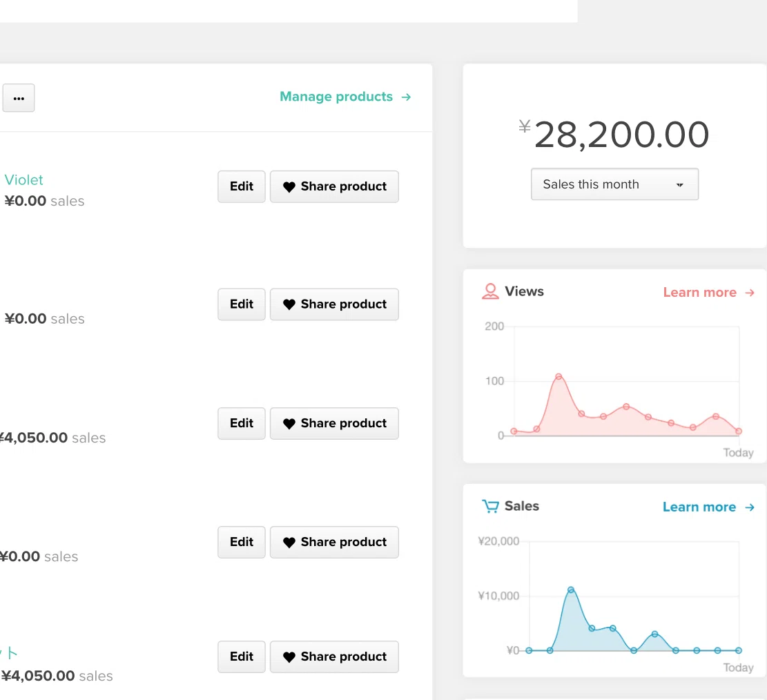Open the Violet product link
The image size is (767, 700).
click(24, 179)
